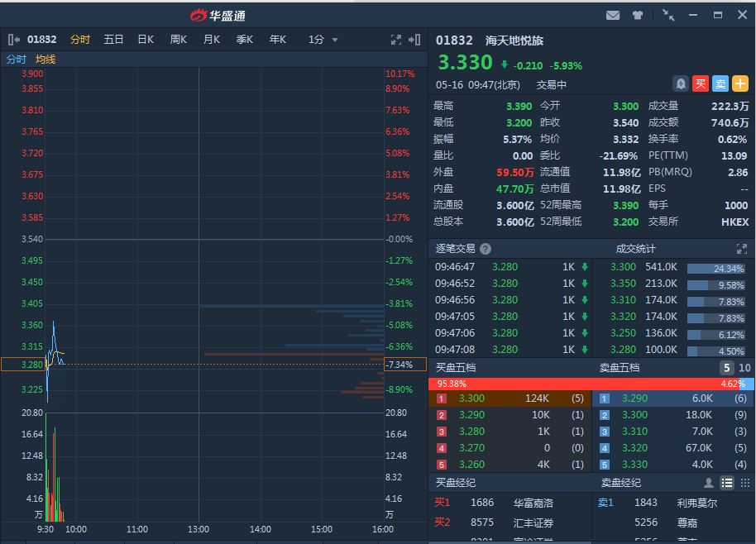Collapse left panel beside stock code 01832
756x544 pixels.
14,40
